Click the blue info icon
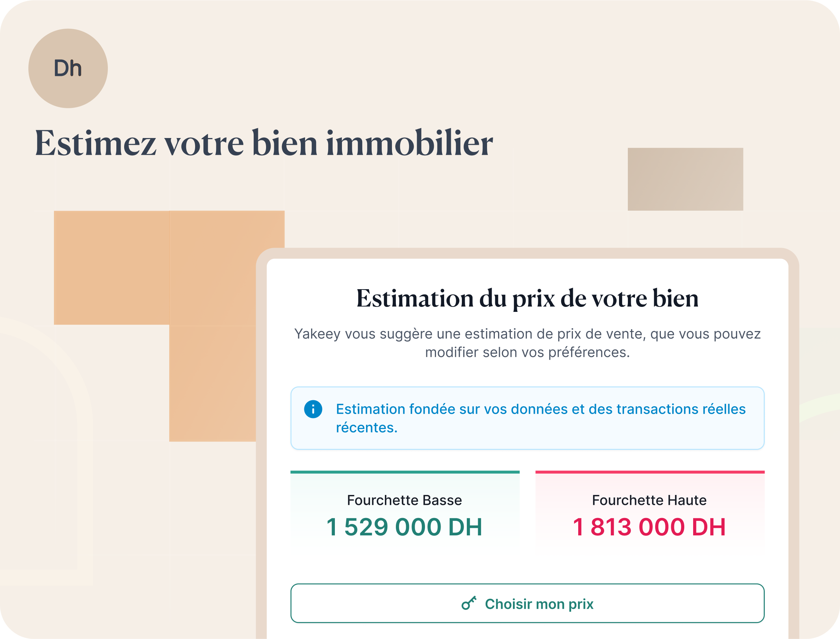The width and height of the screenshot is (840, 639). (313, 409)
